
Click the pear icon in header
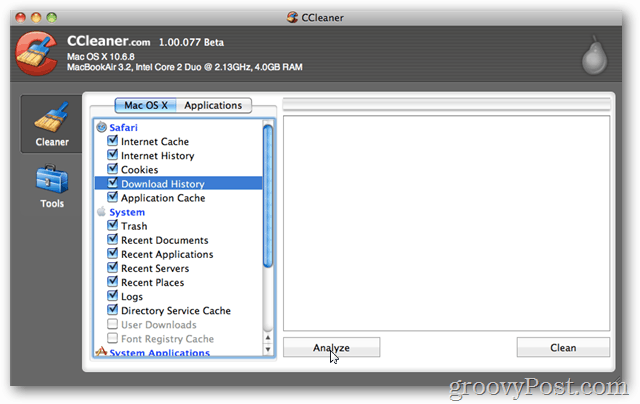(594, 56)
